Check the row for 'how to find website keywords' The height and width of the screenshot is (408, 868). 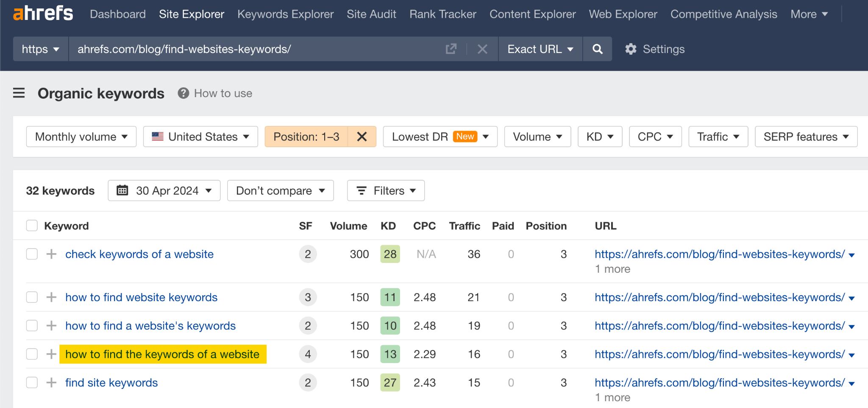click(32, 297)
